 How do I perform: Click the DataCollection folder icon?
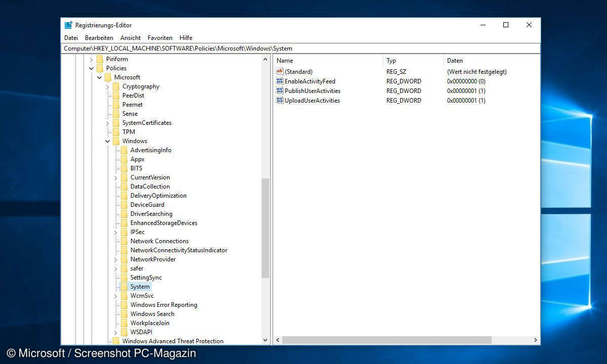pyautogui.click(x=124, y=187)
